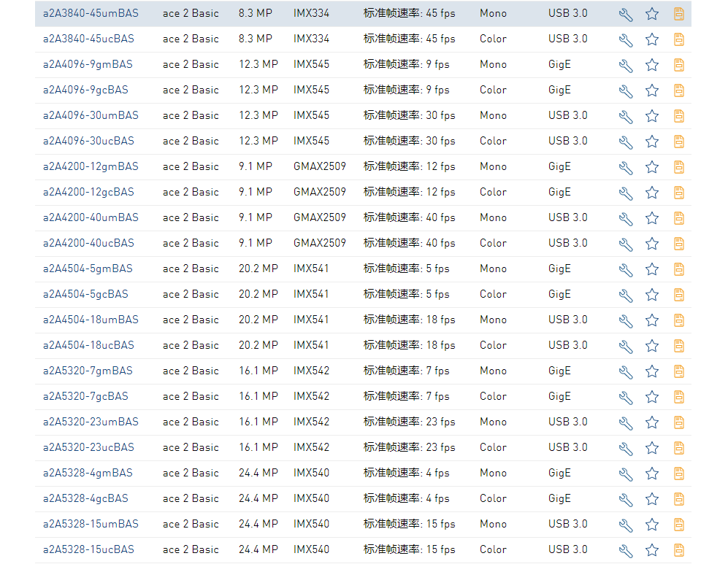
Task: Star a2A3840-45umBAS as a favorite
Action: coord(652,14)
